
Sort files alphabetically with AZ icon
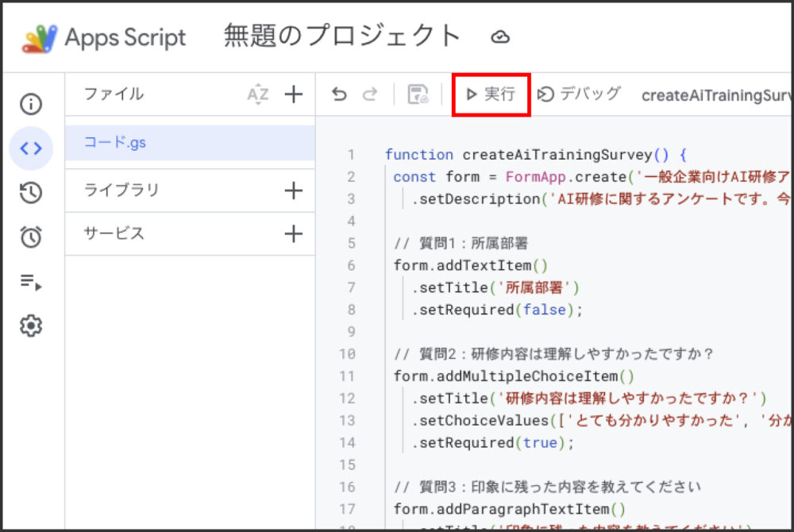[x=258, y=94]
